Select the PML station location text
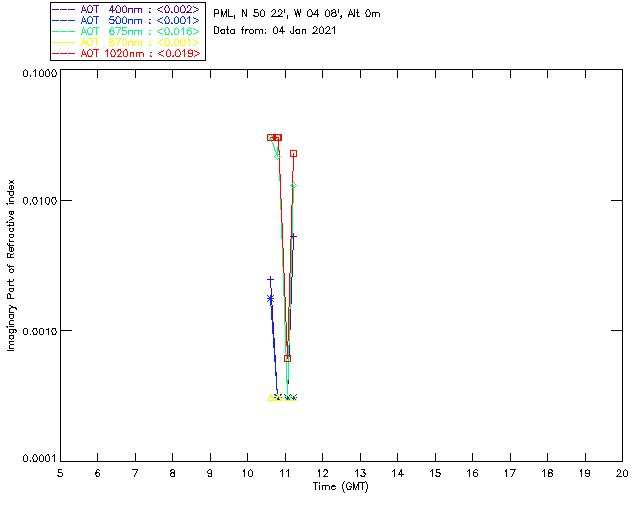Viewport: 640px width, 512px height. 297,14
